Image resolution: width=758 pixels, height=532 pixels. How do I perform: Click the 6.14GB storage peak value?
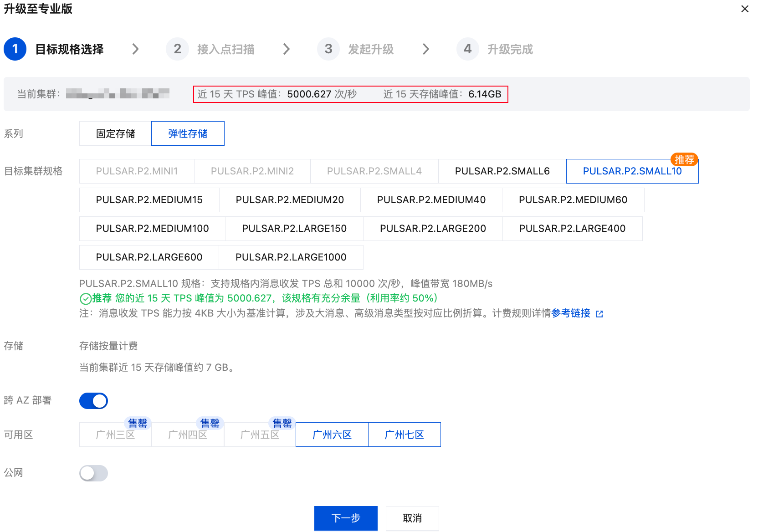[x=485, y=94]
